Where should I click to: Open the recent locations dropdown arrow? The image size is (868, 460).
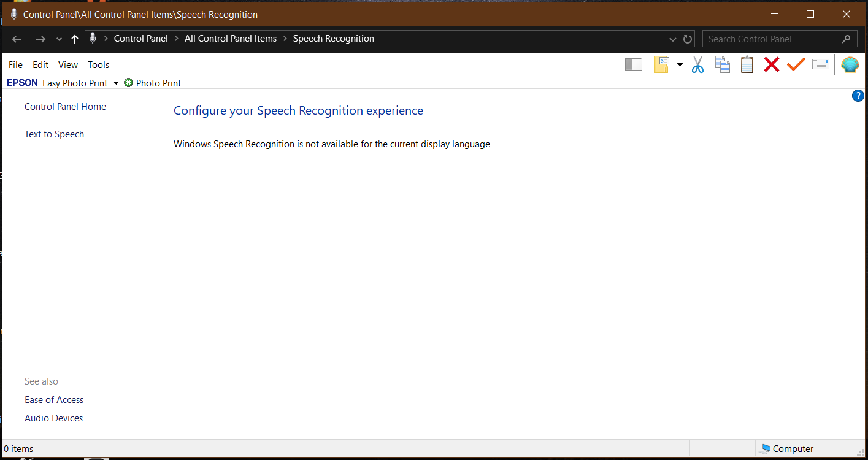pos(59,39)
